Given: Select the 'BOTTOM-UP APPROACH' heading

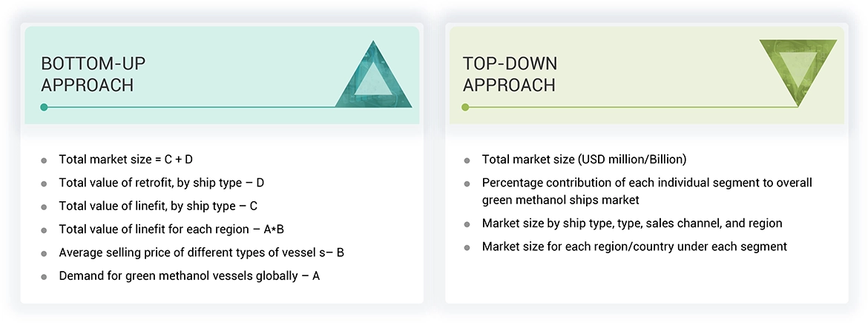Looking at the screenshot, I should coord(87,74).
